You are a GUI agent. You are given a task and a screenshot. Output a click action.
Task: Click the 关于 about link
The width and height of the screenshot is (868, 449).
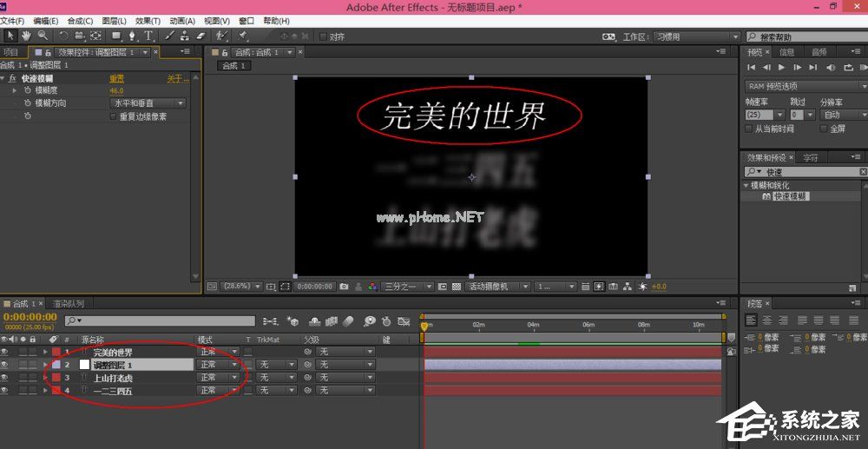point(178,79)
